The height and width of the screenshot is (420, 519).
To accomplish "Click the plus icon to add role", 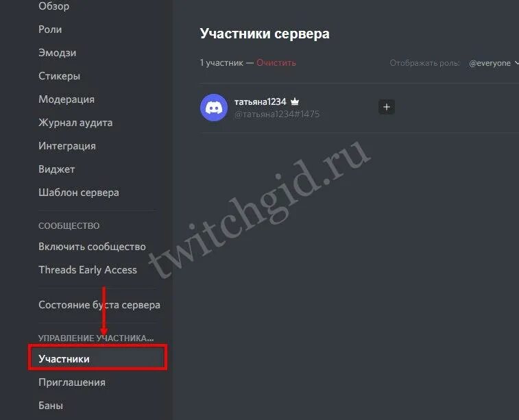I will [x=386, y=107].
